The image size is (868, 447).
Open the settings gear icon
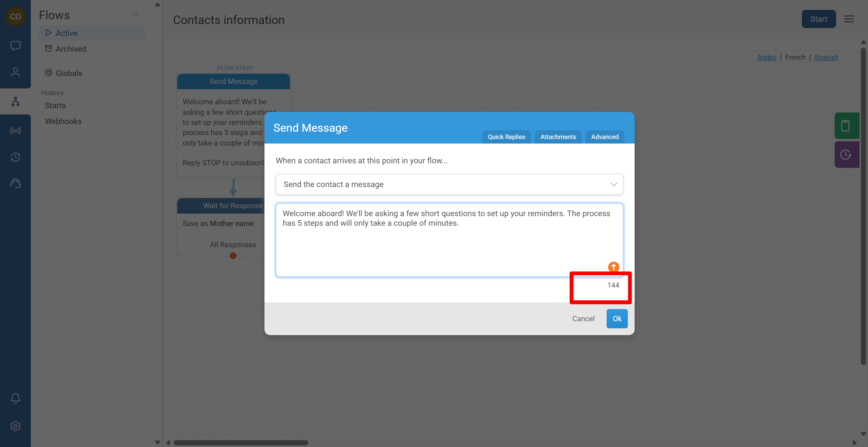tap(15, 426)
